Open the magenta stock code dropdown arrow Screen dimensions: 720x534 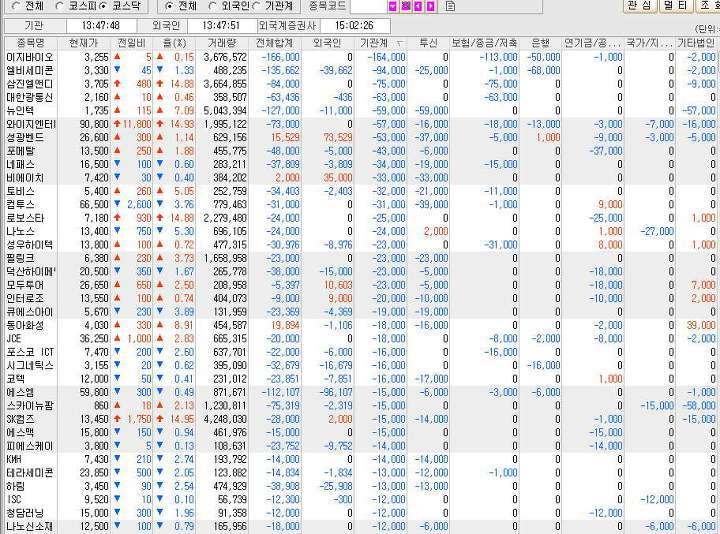[x=393, y=6]
